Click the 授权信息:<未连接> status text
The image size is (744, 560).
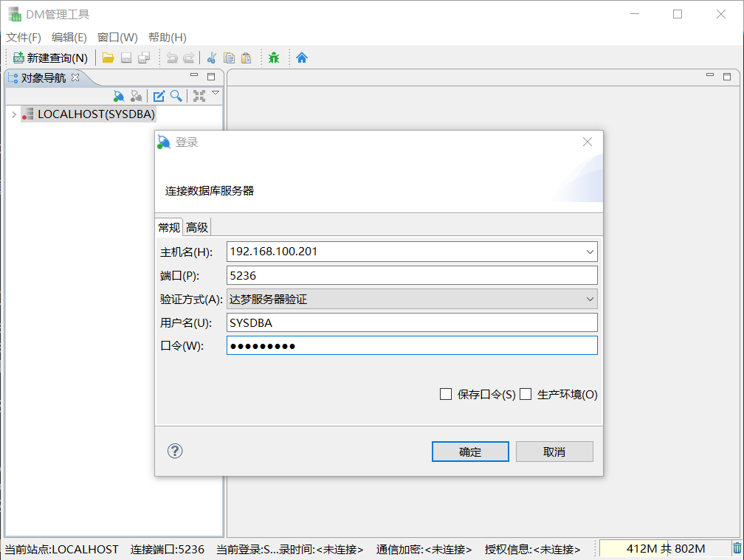(x=532, y=549)
